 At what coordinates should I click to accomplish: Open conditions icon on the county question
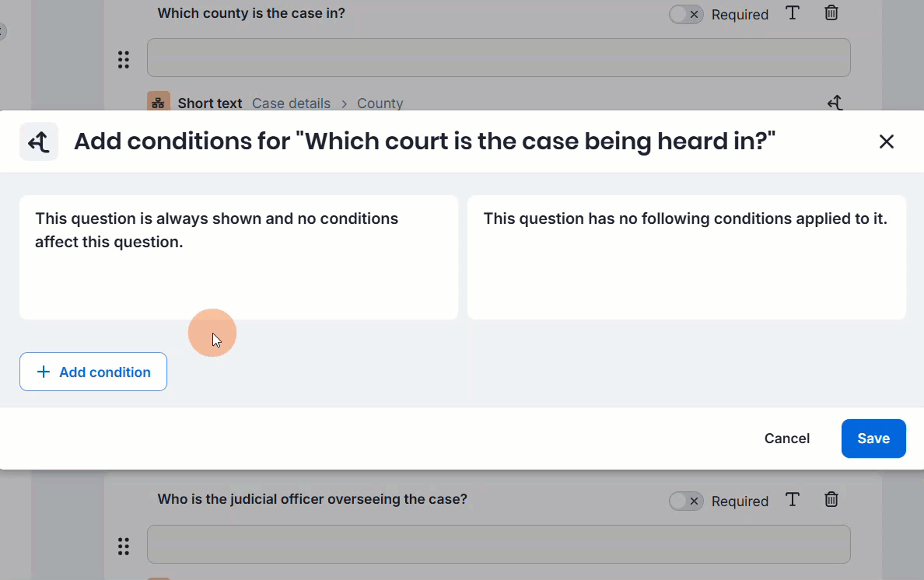point(835,103)
